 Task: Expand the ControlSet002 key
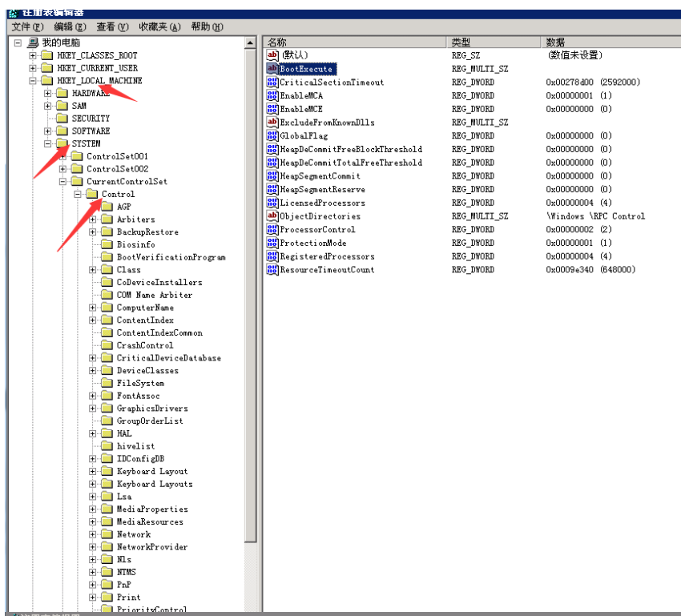[62, 169]
